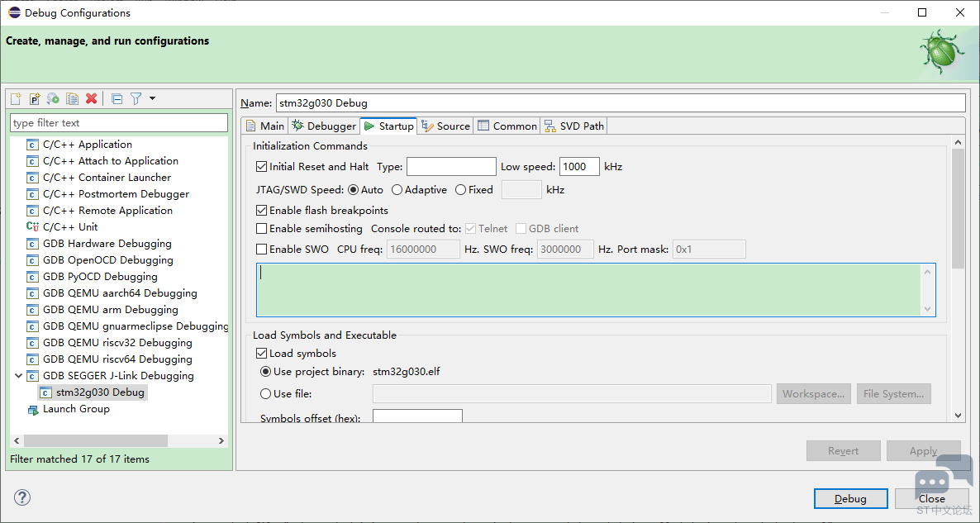Select GDB QEMU riscv32 Debugging
The width and height of the screenshot is (980, 523).
tap(117, 343)
